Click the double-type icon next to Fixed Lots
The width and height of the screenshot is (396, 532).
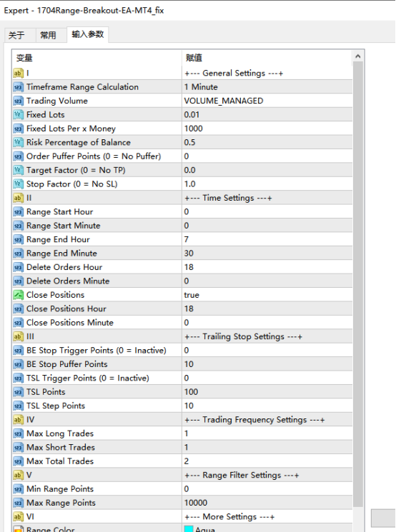click(18, 115)
